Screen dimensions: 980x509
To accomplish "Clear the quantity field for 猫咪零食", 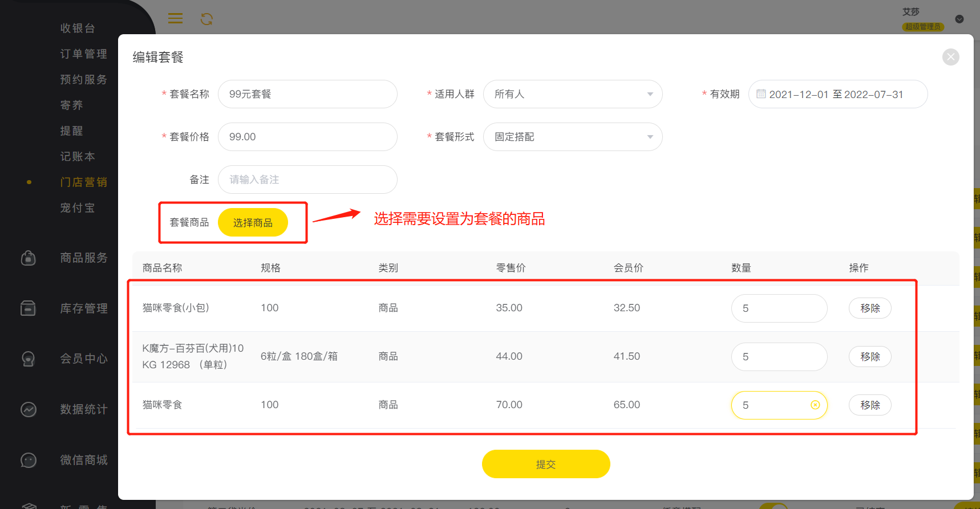I will [815, 405].
